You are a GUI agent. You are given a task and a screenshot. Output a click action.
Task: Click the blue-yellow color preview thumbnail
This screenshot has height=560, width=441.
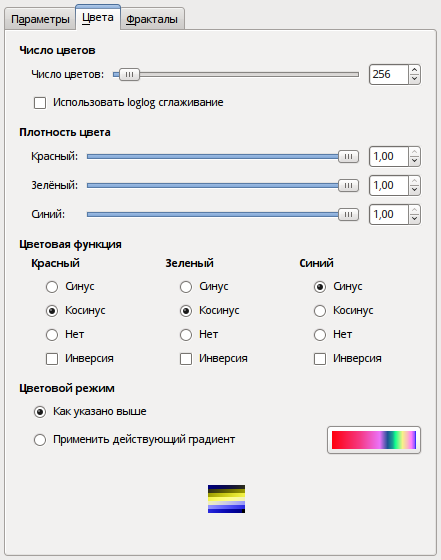tap(226, 499)
